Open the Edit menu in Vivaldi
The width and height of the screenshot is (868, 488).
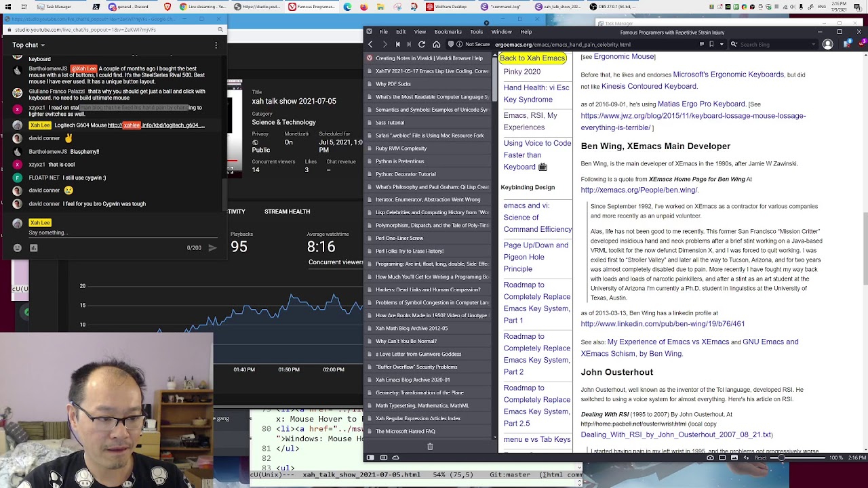pos(401,32)
